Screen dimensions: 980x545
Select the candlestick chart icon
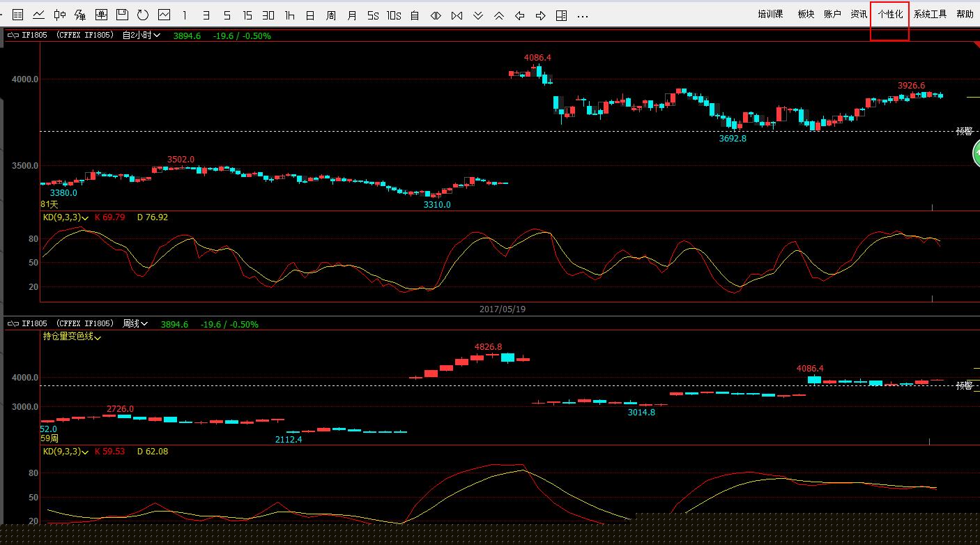[x=60, y=15]
